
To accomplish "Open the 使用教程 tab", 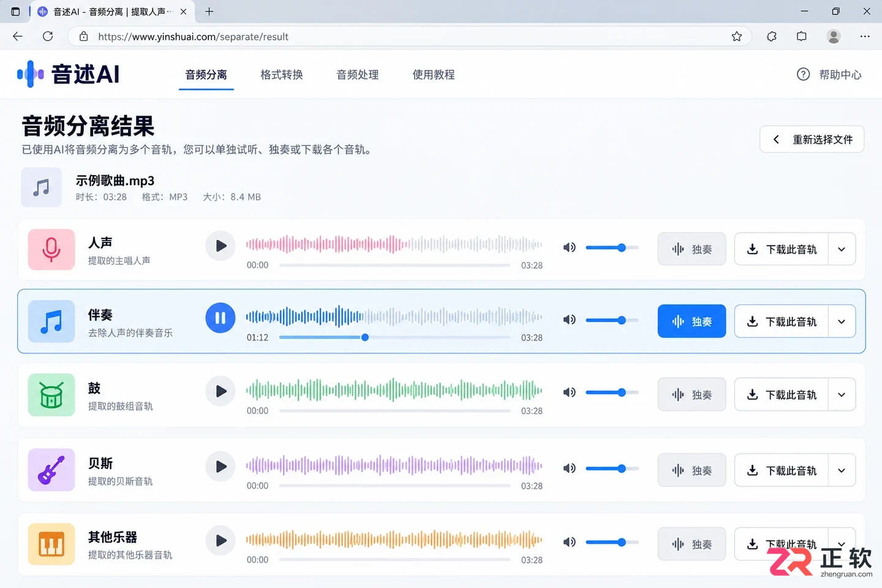I will click(434, 75).
